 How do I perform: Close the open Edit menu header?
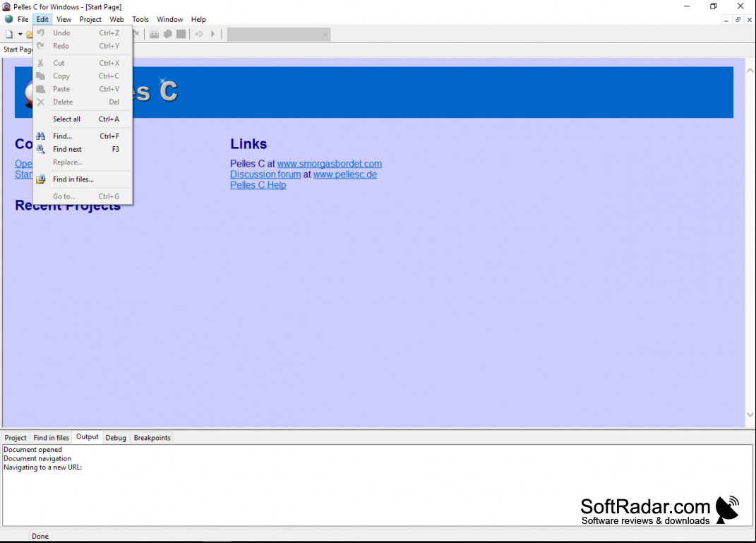coord(42,19)
